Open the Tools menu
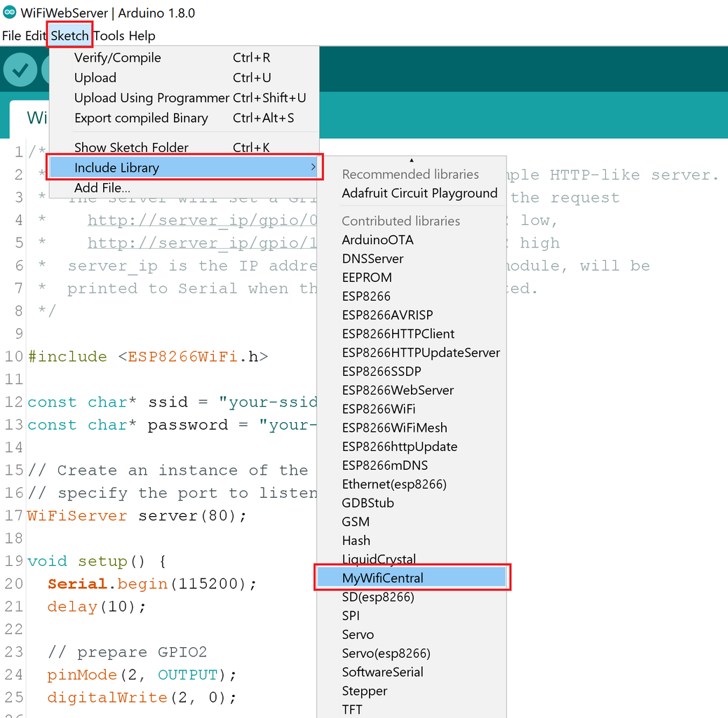This screenshot has height=718, width=728. 109,36
